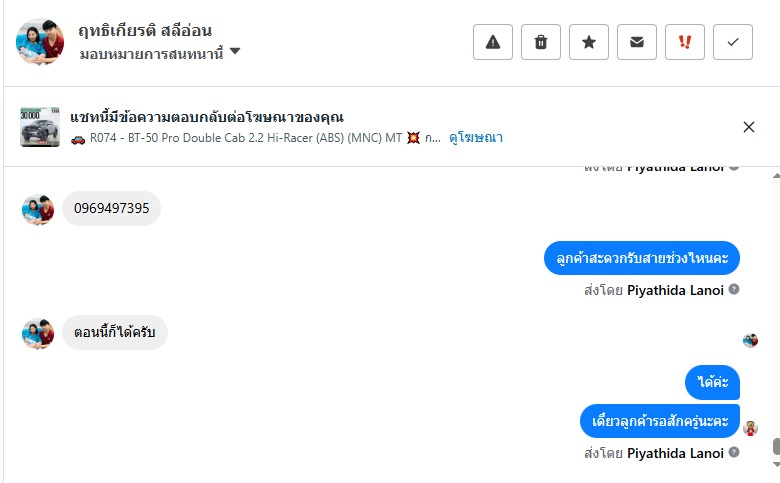Click the truck ad thumbnail image
Image resolution: width=780 pixels, height=483 pixels.
40,127
